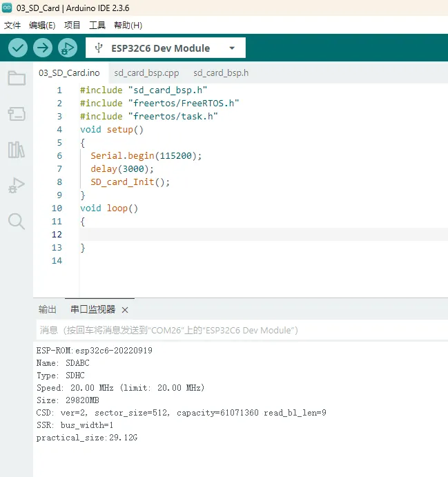448x477 pixels.
Task: Open the 帮助(H) menu
Action: [x=128, y=25]
